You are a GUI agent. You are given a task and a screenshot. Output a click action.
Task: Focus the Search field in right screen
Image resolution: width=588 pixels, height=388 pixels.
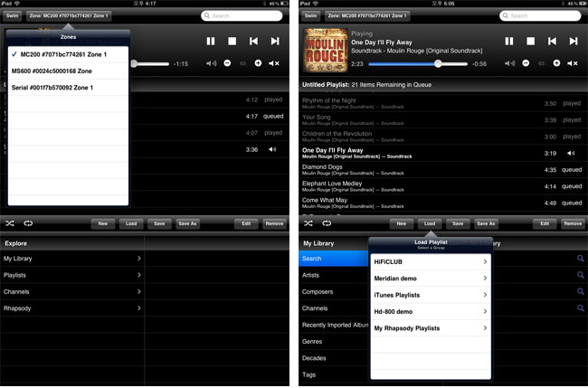point(540,15)
